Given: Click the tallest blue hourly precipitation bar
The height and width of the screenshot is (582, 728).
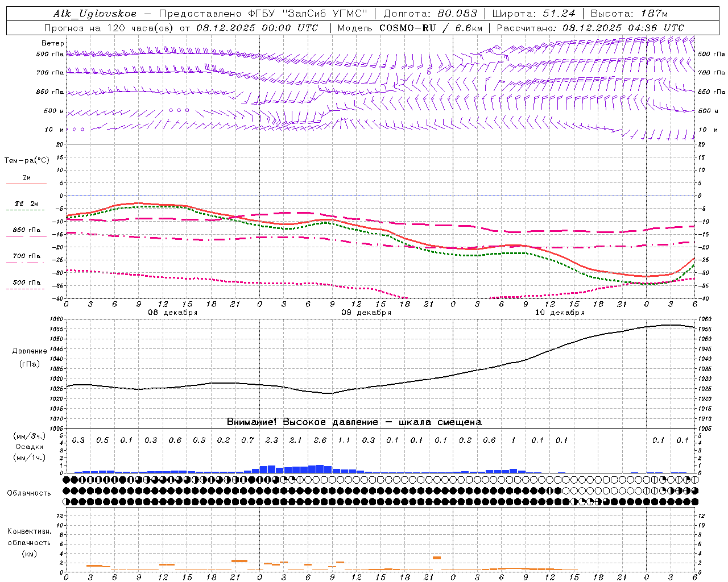Looking at the screenshot, I should (320, 469).
